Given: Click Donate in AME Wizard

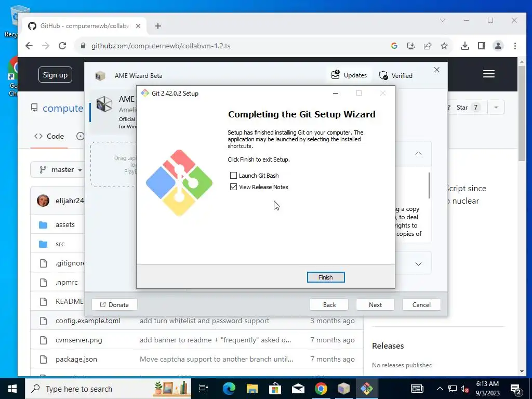Looking at the screenshot, I should 114,304.
